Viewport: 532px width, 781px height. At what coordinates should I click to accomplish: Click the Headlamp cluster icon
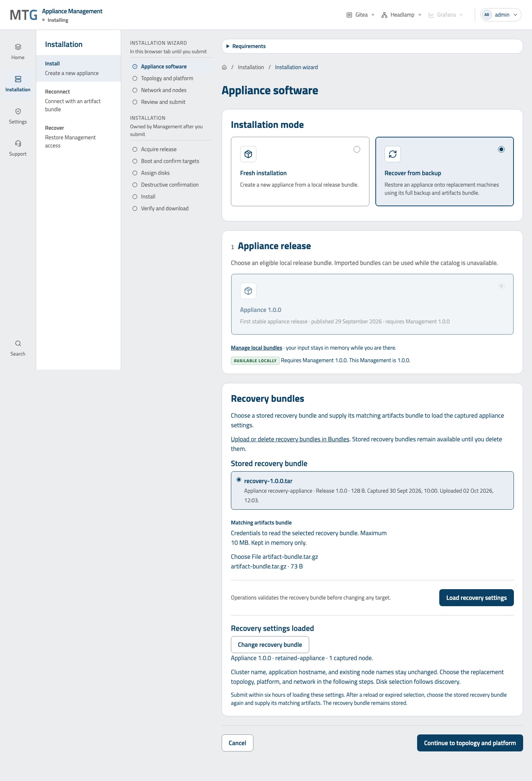point(384,15)
